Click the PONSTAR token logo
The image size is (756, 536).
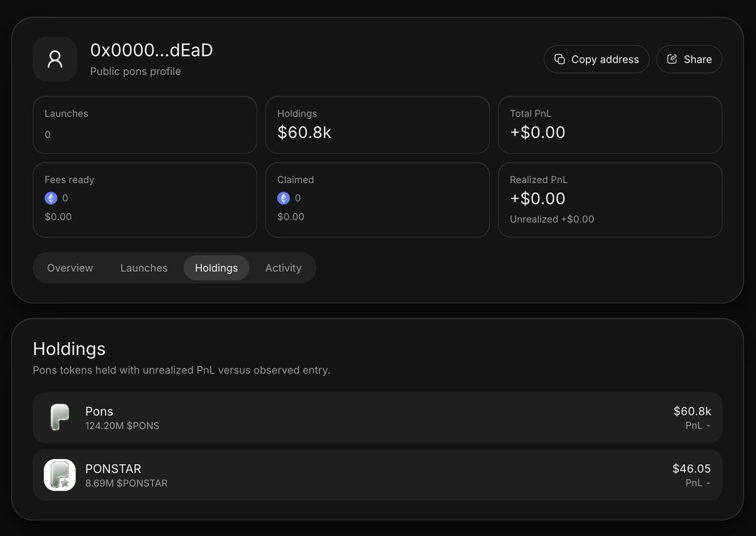pos(60,475)
